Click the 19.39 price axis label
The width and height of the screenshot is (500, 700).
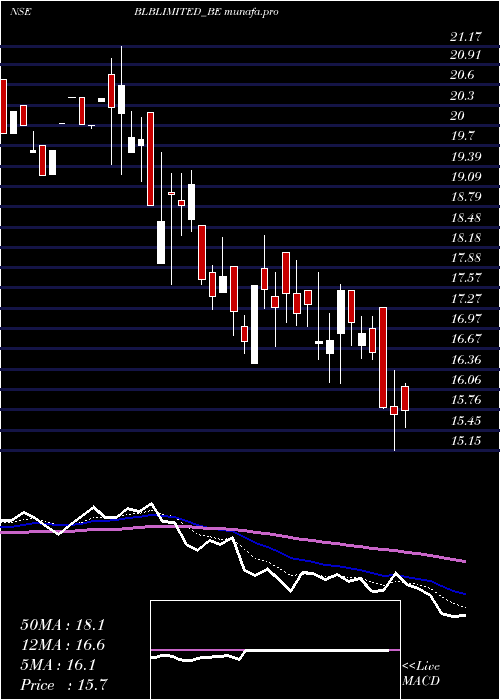(466, 156)
